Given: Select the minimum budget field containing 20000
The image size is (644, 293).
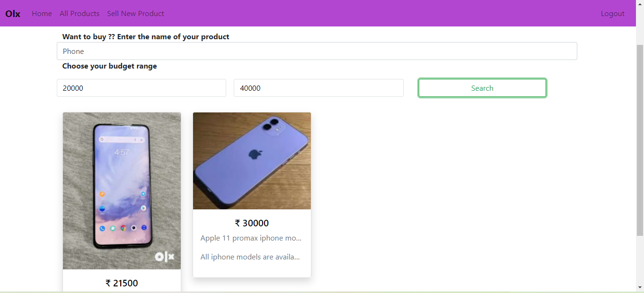Looking at the screenshot, I should click(141, 88).
